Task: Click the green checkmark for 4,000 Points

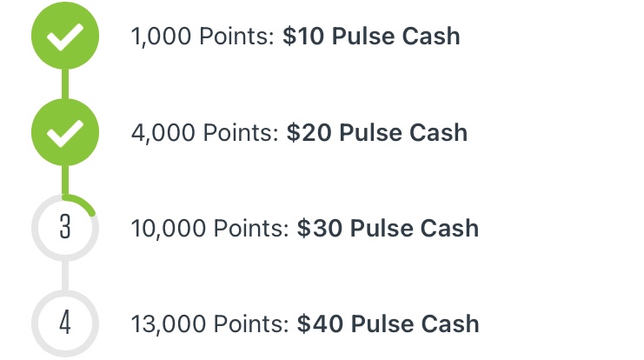Action: click(65, 133)
